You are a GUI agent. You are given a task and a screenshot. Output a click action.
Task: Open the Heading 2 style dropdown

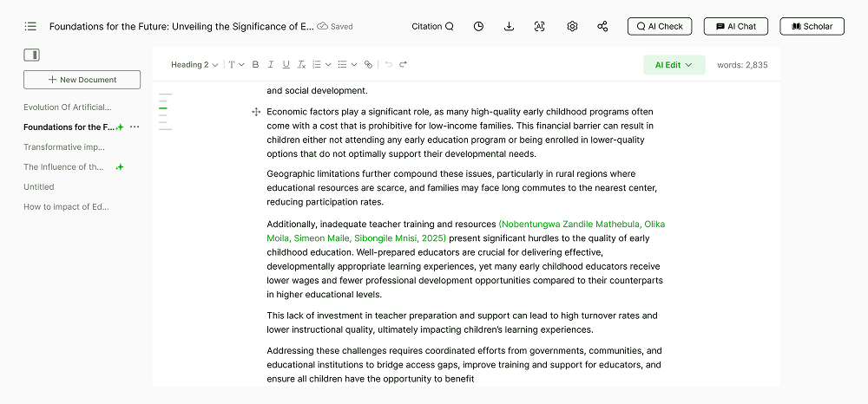[x=194, y=65]
